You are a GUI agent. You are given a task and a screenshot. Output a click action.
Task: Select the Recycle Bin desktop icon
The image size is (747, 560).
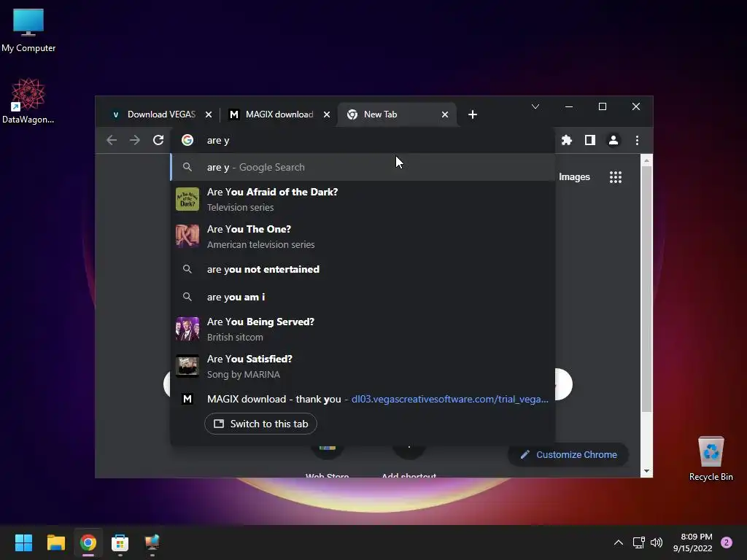[711, 459]
